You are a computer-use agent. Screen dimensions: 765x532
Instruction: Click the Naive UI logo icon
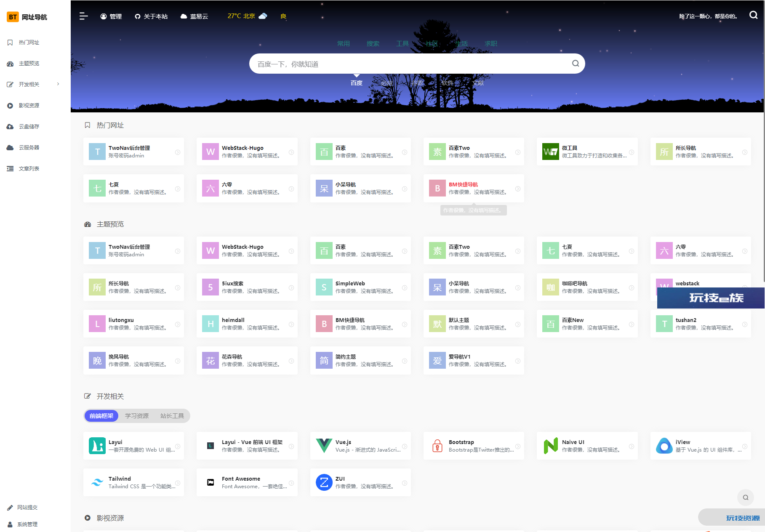click(x=550, y=446)
